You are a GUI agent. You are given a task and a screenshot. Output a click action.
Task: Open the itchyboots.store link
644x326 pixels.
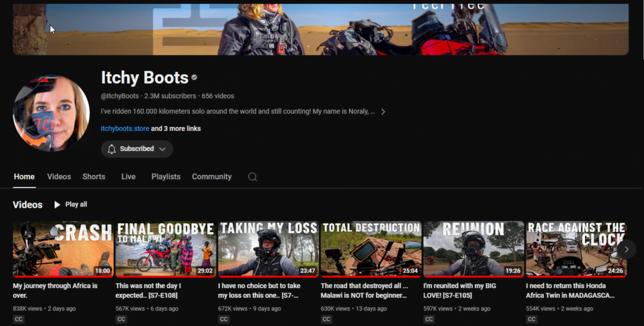click(x=125, y=128)
